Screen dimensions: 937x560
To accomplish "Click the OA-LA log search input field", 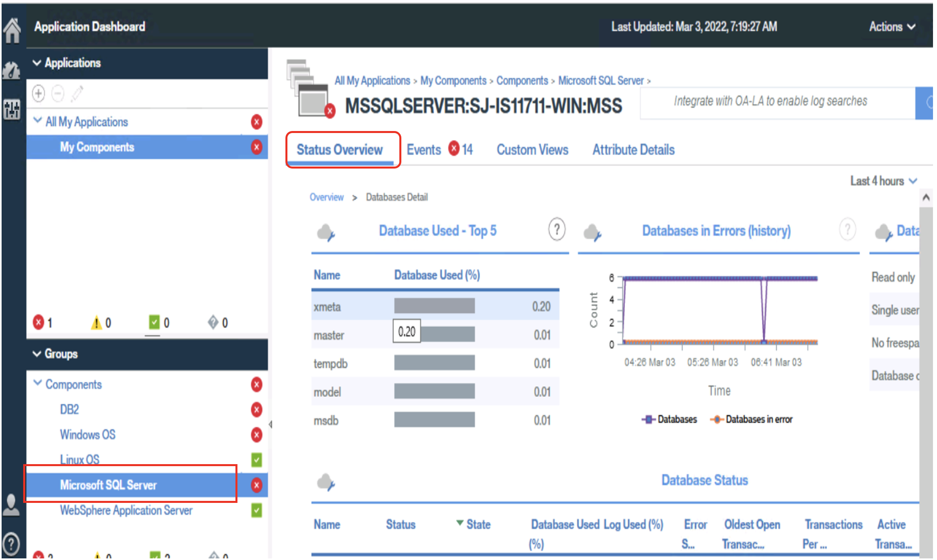I will (x=778, y=103).
